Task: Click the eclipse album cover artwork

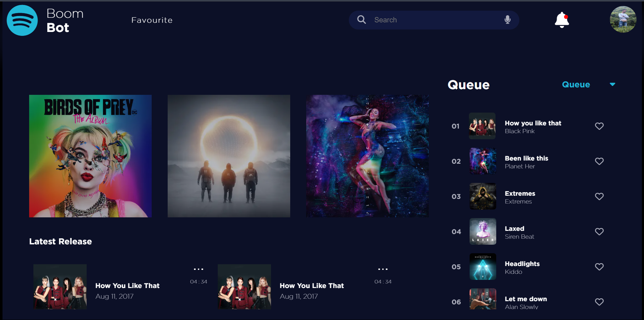Action: (x=229, y=156)
